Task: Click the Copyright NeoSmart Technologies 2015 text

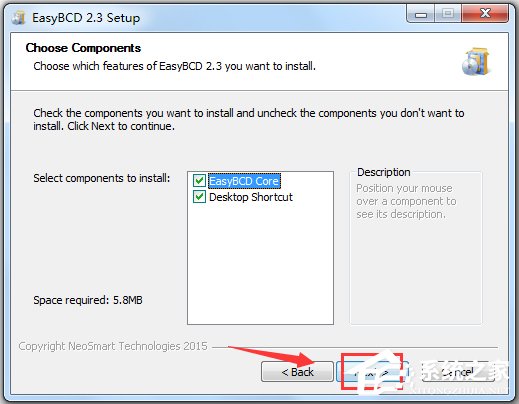Action: 113,346
